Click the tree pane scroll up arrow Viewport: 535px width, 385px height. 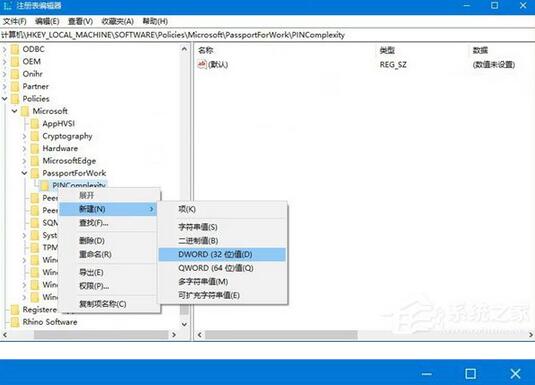click(x=184, y=49)
